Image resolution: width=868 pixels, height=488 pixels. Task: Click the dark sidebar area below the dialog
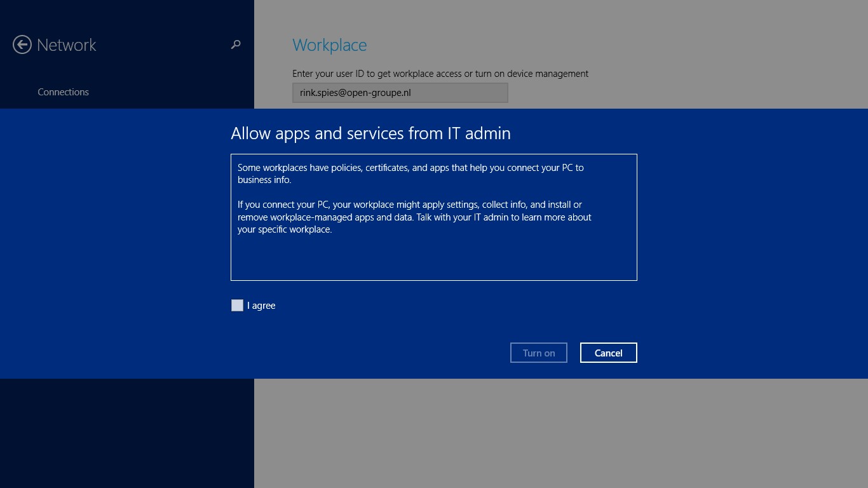pyautogui.click(x=127, y=433)
